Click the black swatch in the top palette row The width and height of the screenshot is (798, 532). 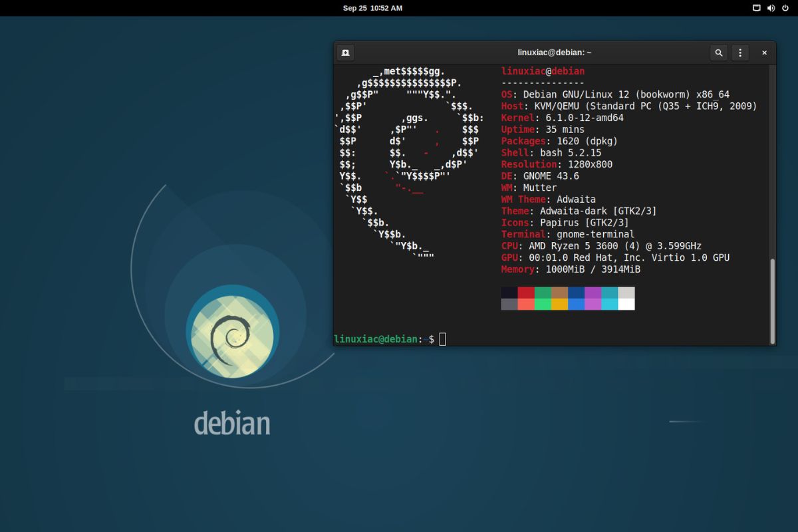pyautogui.click(x=509, y=293)
